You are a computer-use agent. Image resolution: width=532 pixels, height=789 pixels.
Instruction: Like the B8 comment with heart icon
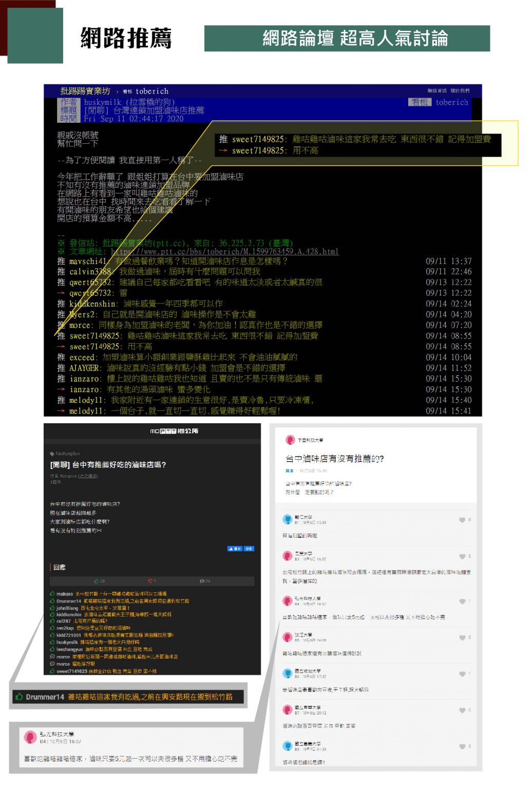(x=462, y=746)
